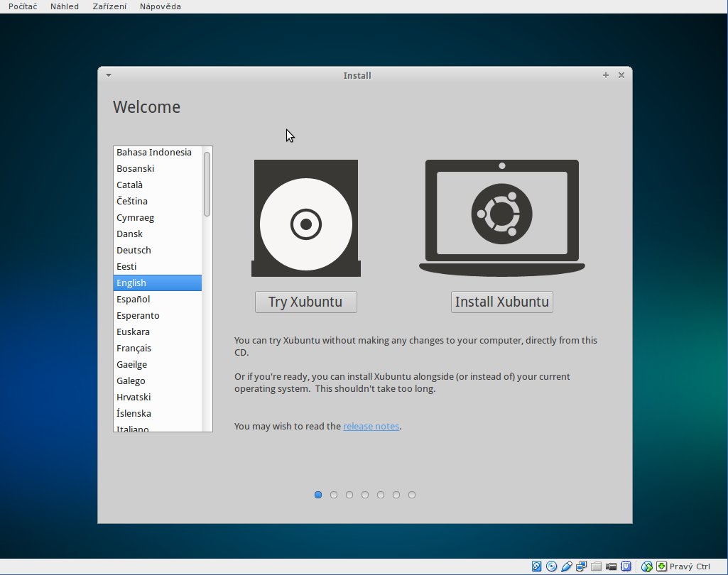The width and height of the screenshot is (728, 575).
Task: Select Hrvatski in the language list
Action: (x=158, y=397)
